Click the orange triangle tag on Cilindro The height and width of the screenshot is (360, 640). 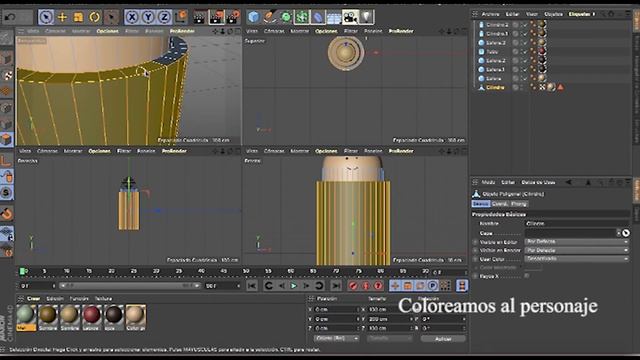point(560,87)
